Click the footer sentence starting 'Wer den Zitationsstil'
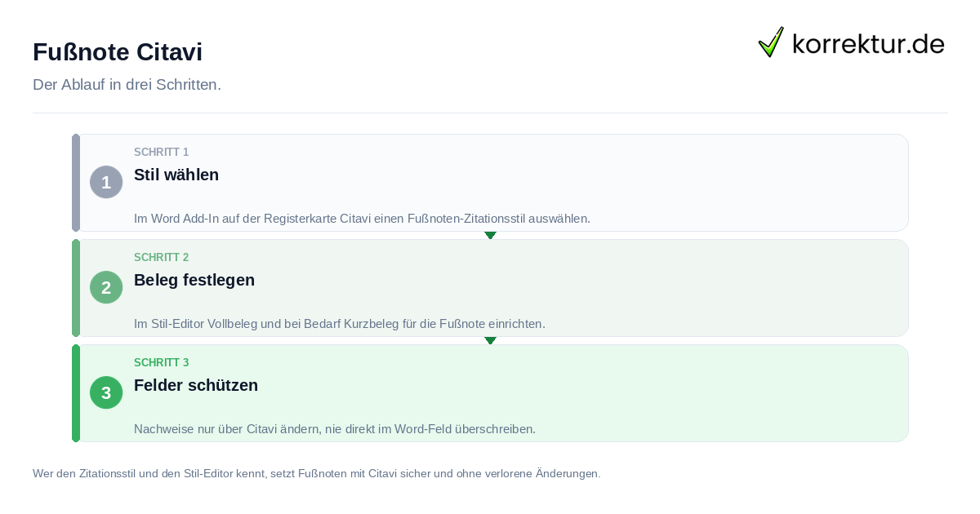The image size is (980, 514). [316, 473]
